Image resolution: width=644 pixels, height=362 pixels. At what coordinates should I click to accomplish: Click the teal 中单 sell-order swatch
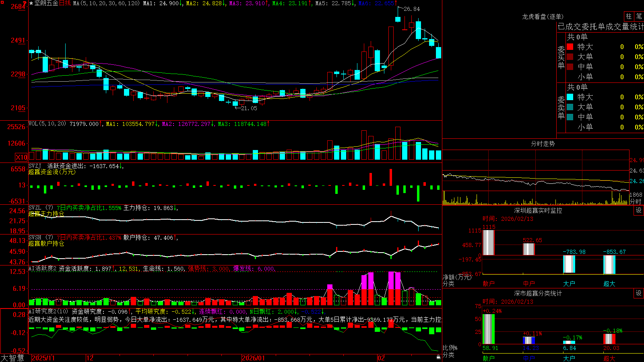(570, 117)
